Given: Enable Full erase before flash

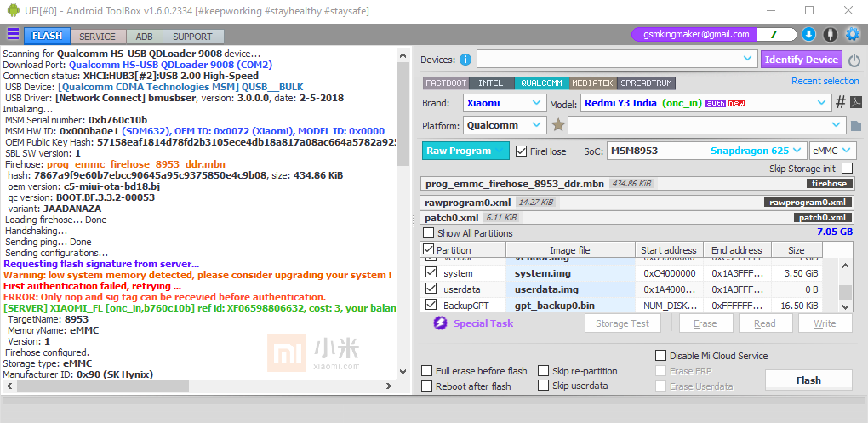Looking at the screenshot, I should (427, 371).
